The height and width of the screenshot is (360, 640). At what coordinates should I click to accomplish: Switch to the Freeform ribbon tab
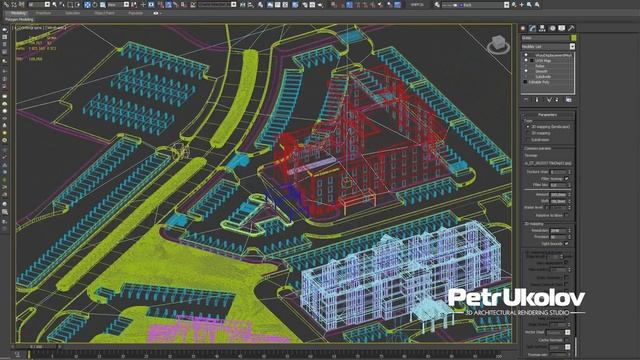44,13
